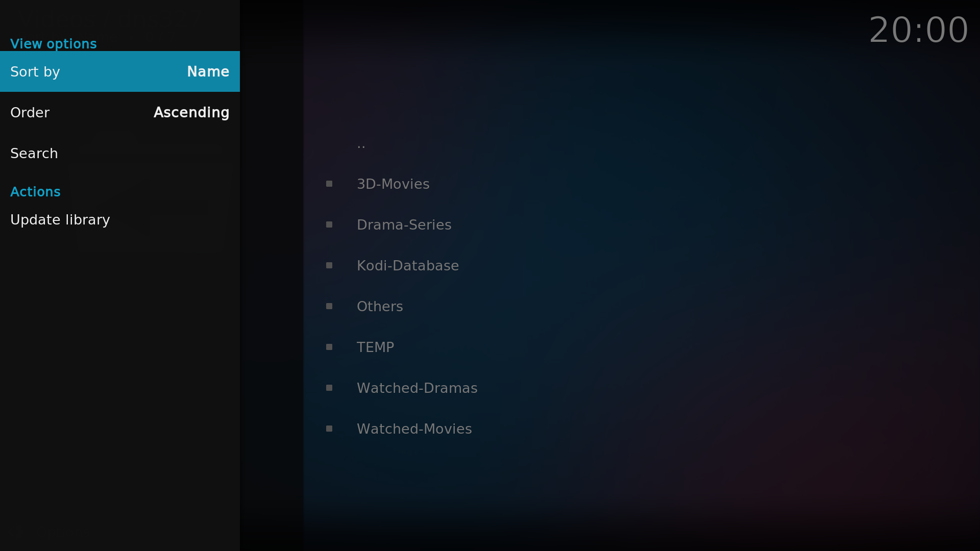Click the folder icon beside Others
980x551 pixels.
[329, 306]
